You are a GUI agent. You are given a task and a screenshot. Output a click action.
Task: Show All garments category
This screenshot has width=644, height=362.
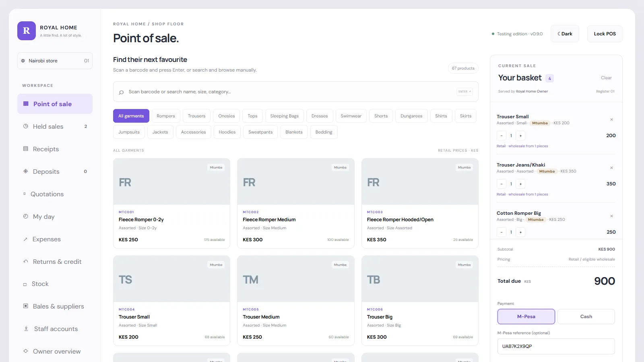point(131,116)
